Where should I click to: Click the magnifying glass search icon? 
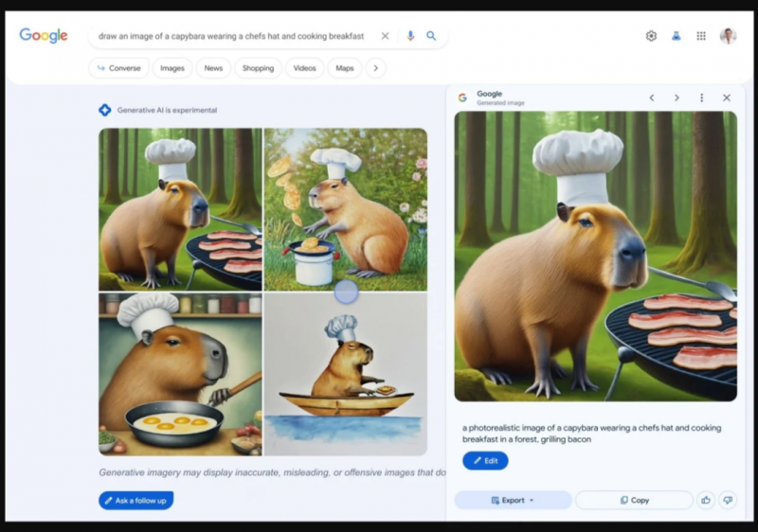pyautogui.click(x=431, y=36)
